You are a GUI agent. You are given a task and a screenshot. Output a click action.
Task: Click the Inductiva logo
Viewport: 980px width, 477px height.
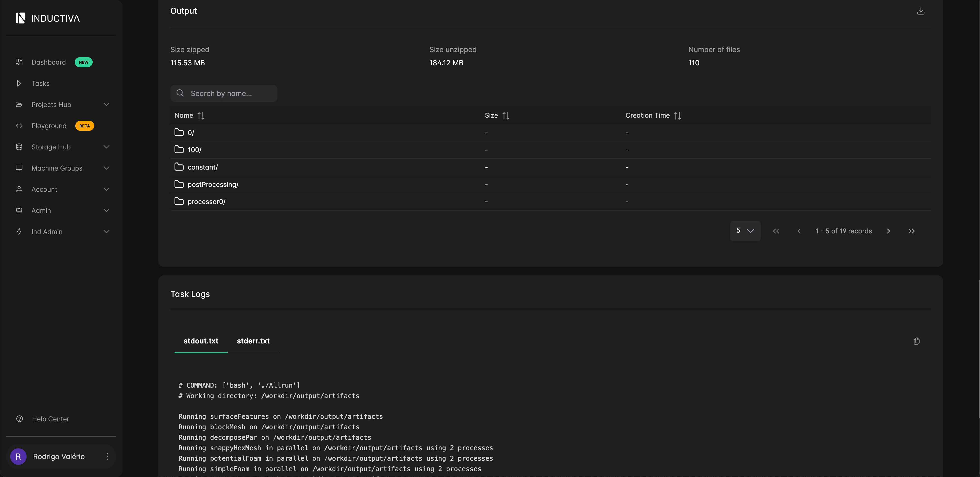[48, 18]
